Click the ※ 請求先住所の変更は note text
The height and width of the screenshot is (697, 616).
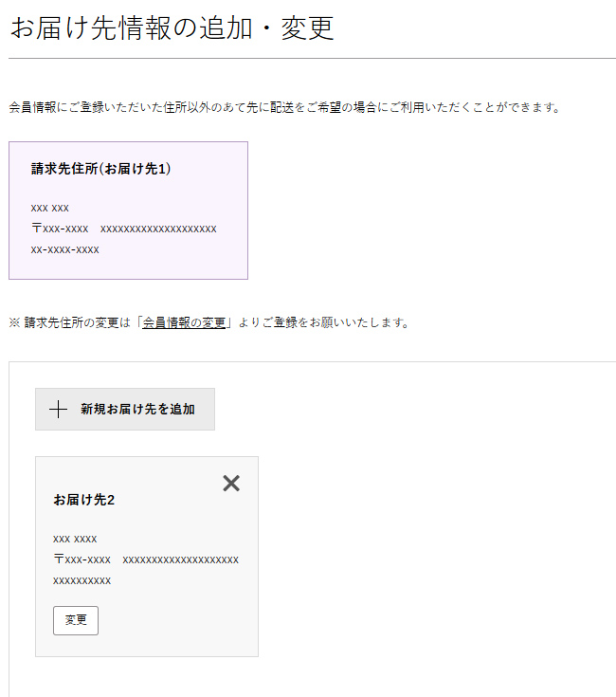point(76,322)
